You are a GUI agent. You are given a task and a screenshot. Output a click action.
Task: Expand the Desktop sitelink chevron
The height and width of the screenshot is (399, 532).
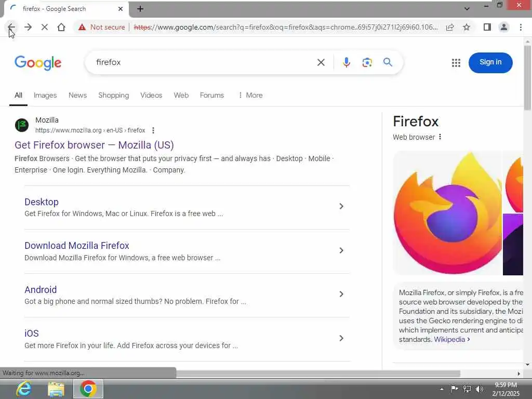click(341, 206)
